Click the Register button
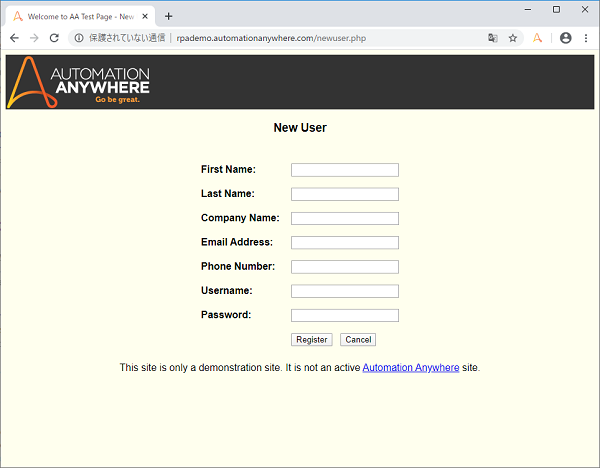600x468 pixels. (312, 340)
